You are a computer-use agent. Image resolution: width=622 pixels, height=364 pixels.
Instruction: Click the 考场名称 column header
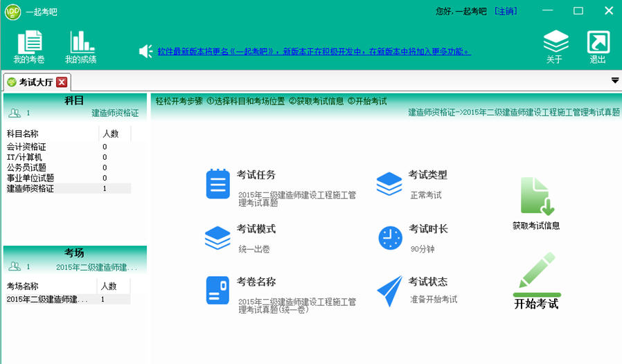click(51, 286)
